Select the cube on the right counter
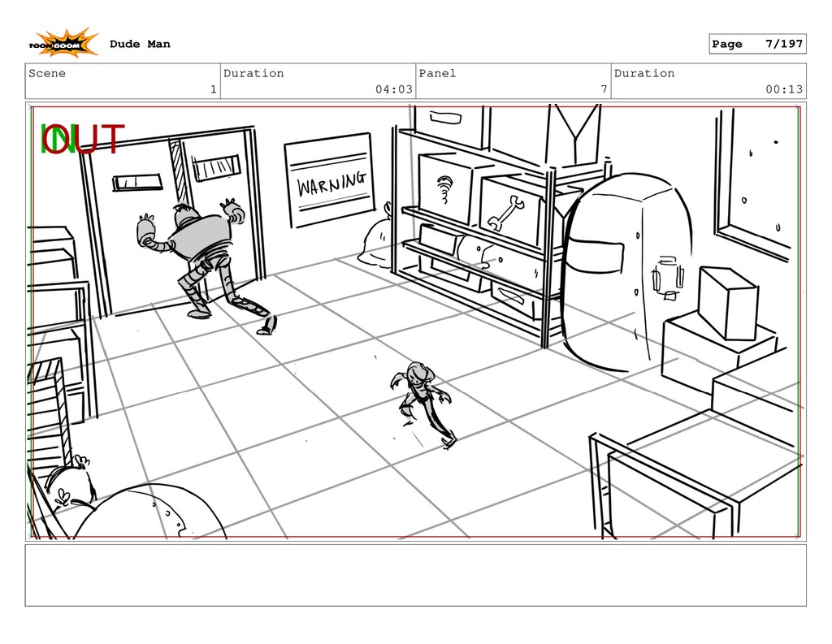 (x=728, y=302)
